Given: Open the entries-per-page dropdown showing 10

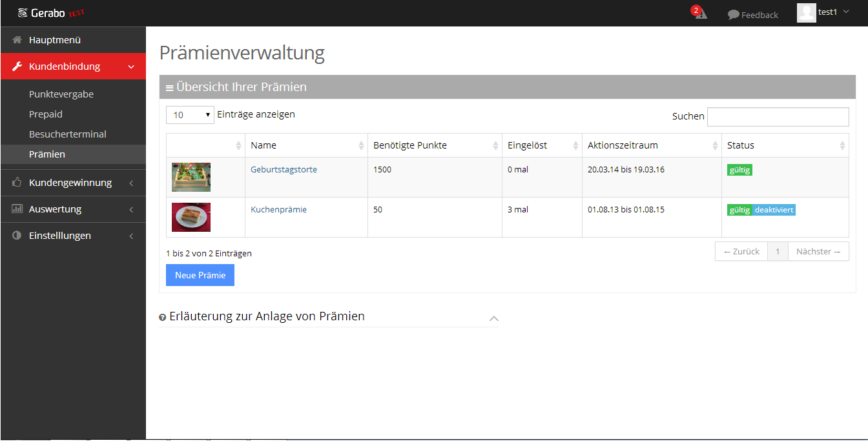Looking at the screenshot, I should point(190,115).
